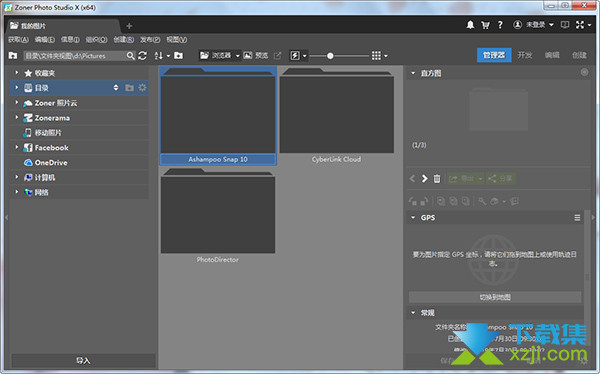The image size is (600, 374).
Task: Open the 编辑(E) menu
Action: pos(44,39)
